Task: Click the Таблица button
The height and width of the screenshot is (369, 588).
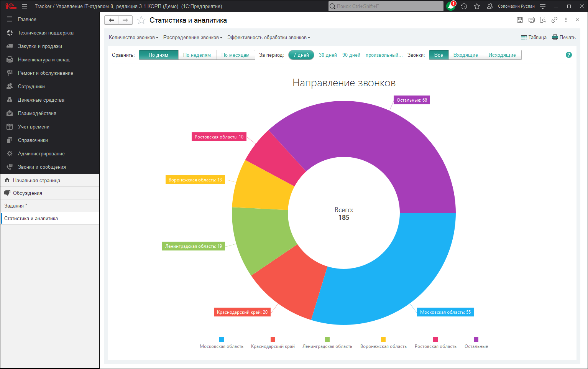Action: tap(534, 38)
